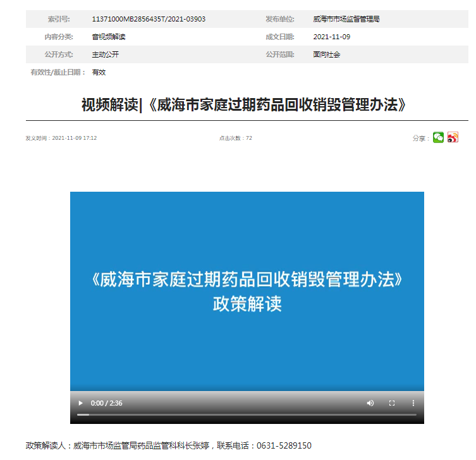Click the 0:00 / 2:36 time display
476x460 pixels.
107,403
